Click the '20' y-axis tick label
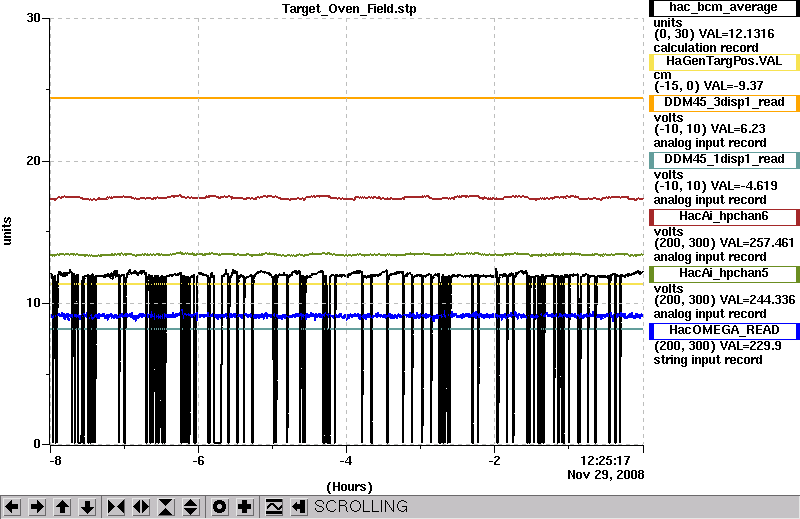Viewport: 800px width, 519px height. pyautogui.click(x=33, y=161)
